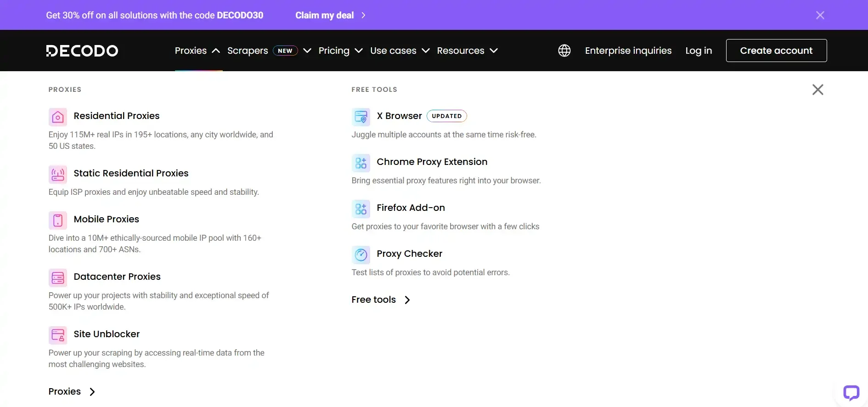
Task: Select Proxies in the navigation bar
Action: click(x=191, y=51)
